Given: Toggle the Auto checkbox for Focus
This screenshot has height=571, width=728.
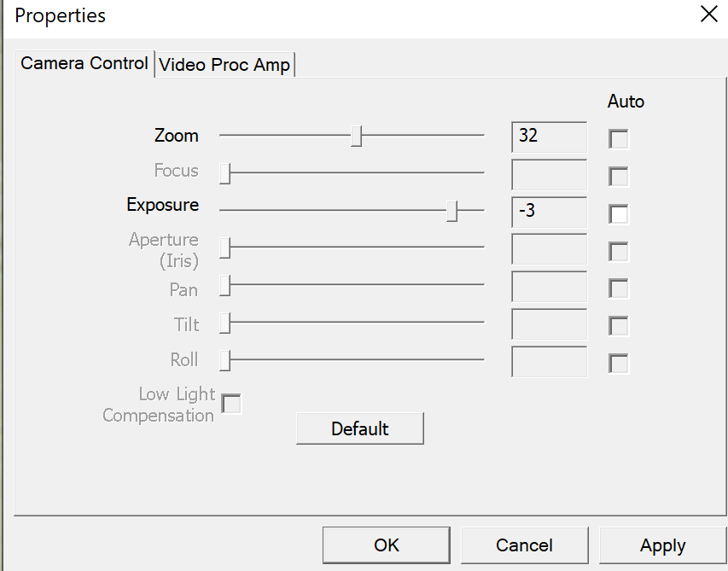Looking at the screenshot, I should pos(619,177).
